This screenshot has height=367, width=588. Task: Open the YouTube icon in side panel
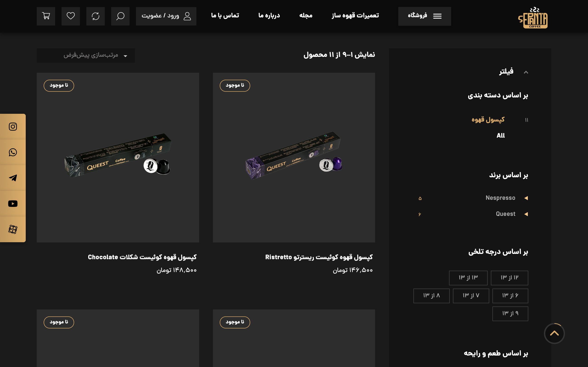pyautogui.click(x=13, y=204)
